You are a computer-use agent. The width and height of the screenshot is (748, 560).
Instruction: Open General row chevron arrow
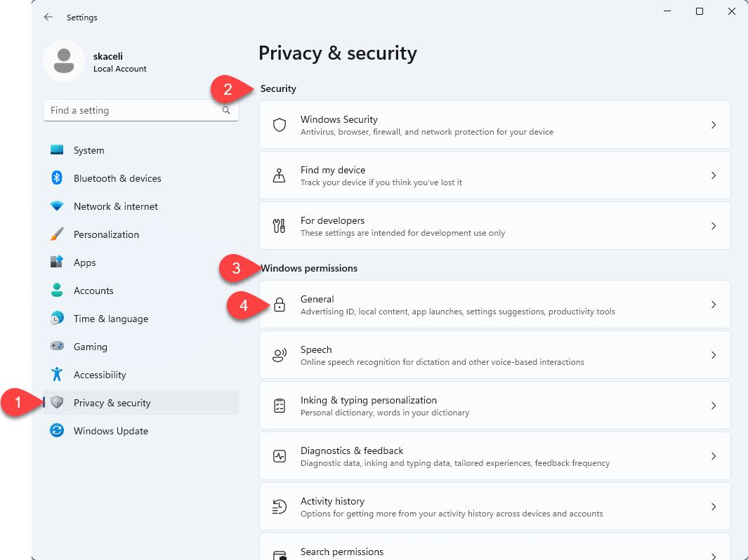714,305
